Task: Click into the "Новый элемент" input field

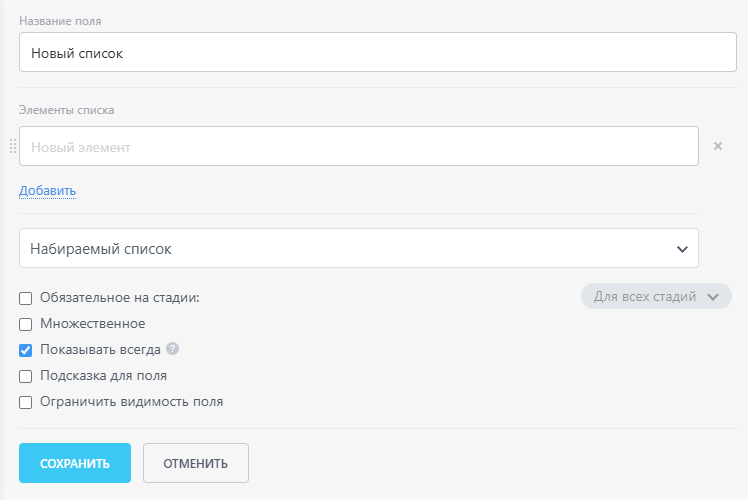Action: 358,146
